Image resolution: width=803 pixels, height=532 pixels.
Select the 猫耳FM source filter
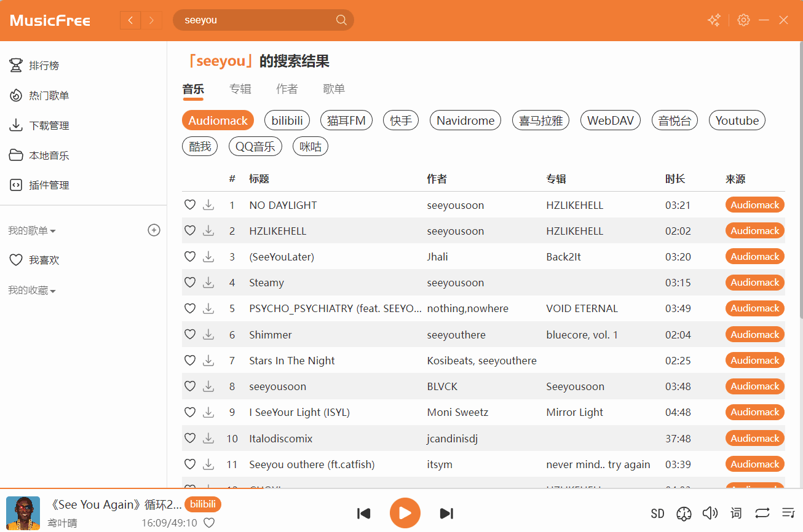(x=346, y=120)
